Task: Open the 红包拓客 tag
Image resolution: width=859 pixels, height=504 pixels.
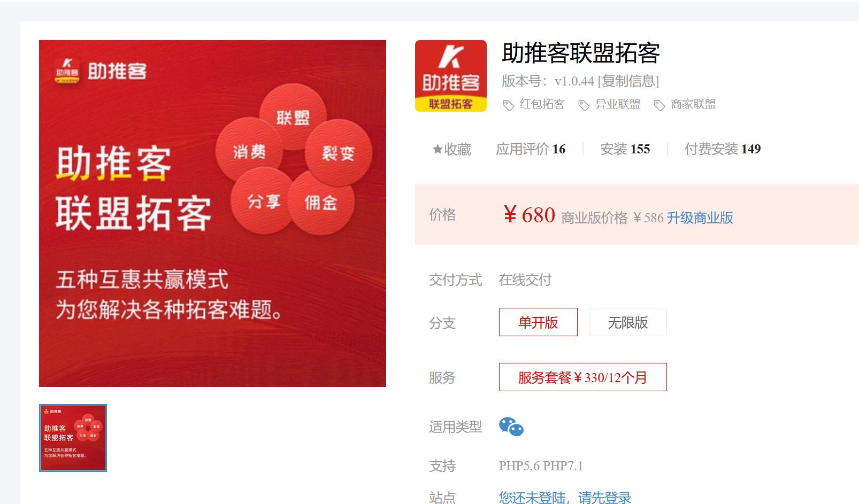Action: click(542, 104)
